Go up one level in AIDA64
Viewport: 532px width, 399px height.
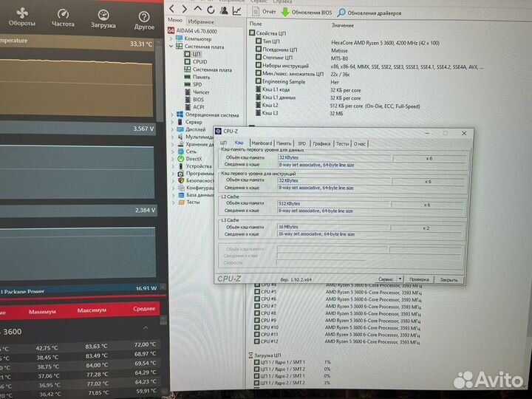point(197,9)
